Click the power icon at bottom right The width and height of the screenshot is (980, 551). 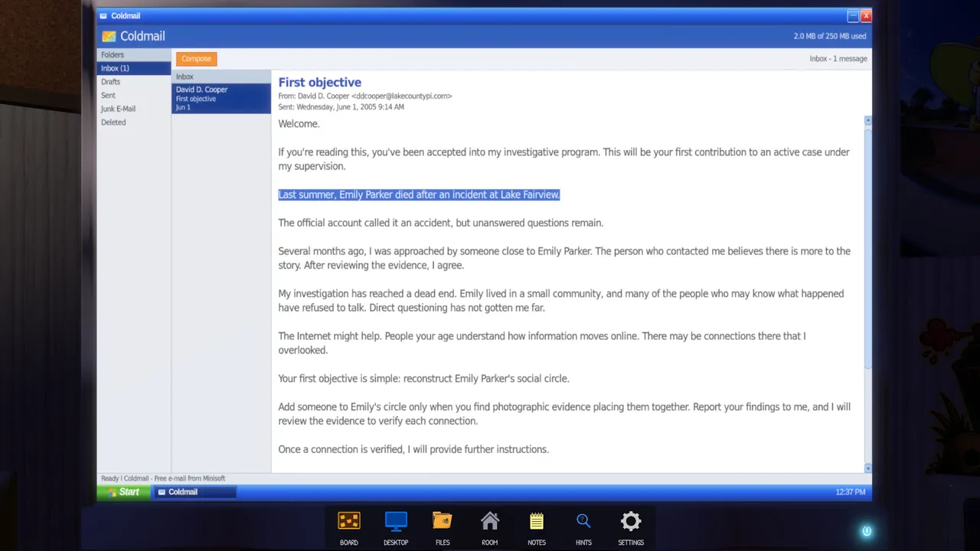[867, 531]
